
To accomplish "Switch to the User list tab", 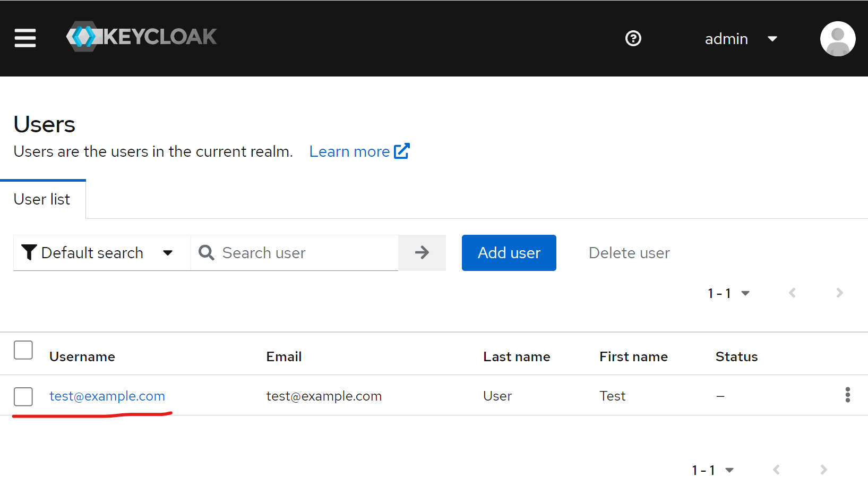I will [x=41, y=199].
